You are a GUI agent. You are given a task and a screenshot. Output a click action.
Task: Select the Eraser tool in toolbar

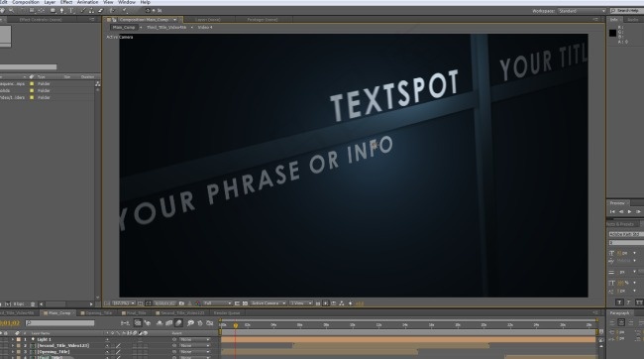[x=101, y=10]
